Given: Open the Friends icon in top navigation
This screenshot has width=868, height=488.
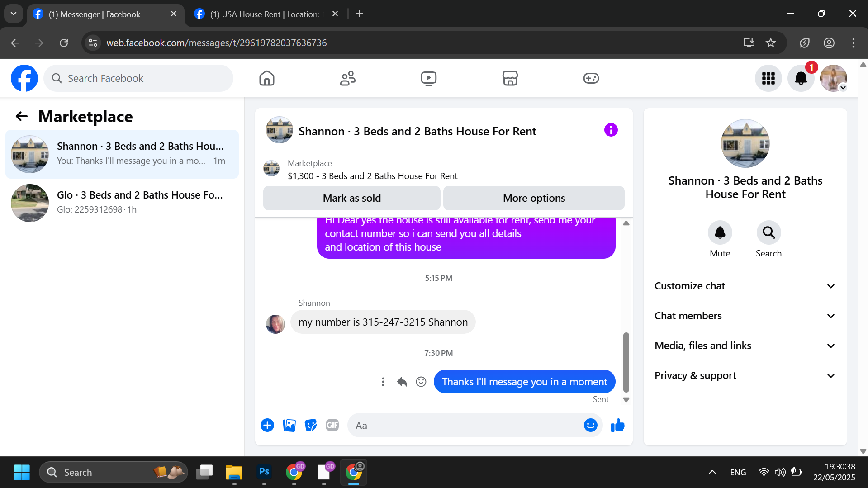Looking at the screenshot, I should 348,78.
